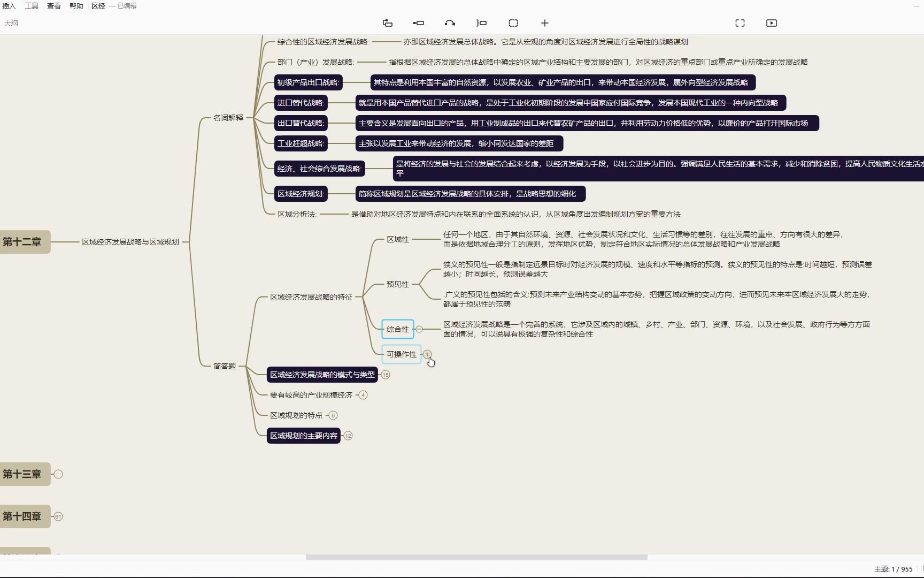The image size is (924, 578).
Task: Select 综合性的区域经济发展战略 node
Action: (x=323, y=42)
